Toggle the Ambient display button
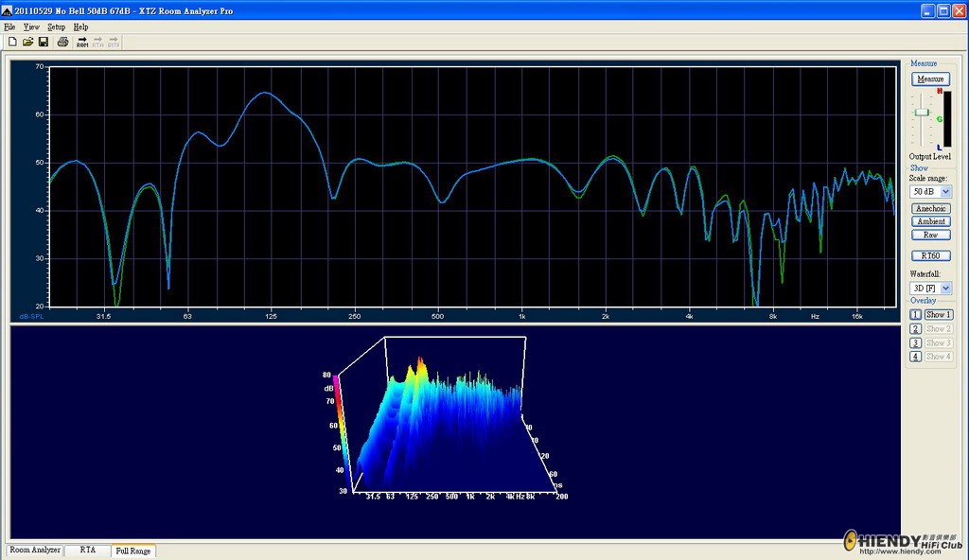This screenshot has width=969, height=560. 931,221
